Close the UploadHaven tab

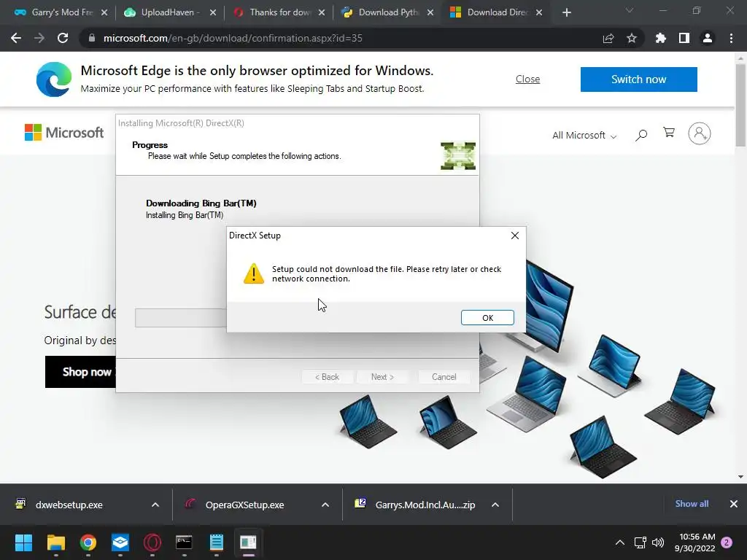pyautogui.click(x=213, y=12)
